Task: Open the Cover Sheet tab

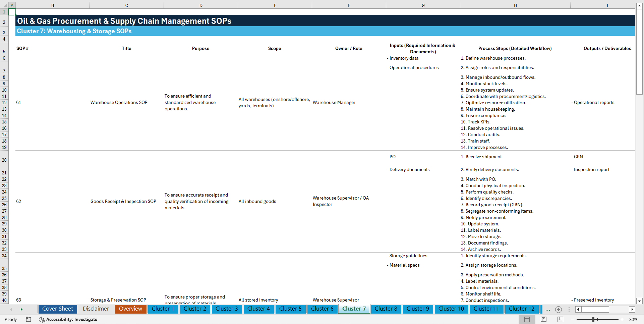Action: point(57,309)
